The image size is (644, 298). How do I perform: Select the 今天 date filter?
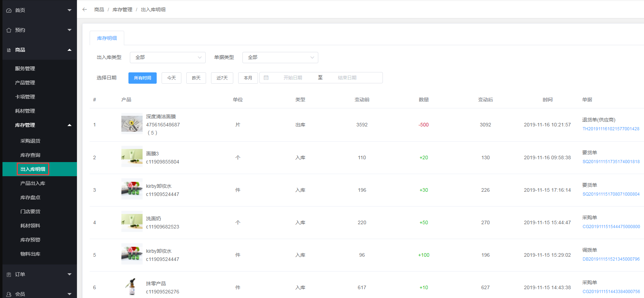tap(171, 78)
